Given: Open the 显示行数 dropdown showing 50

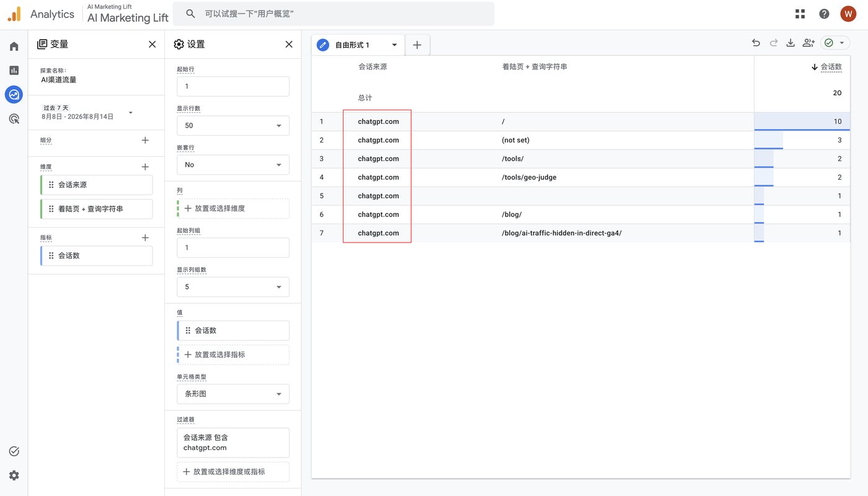Looking at the screenshot, I should click(x=233, y=125).
